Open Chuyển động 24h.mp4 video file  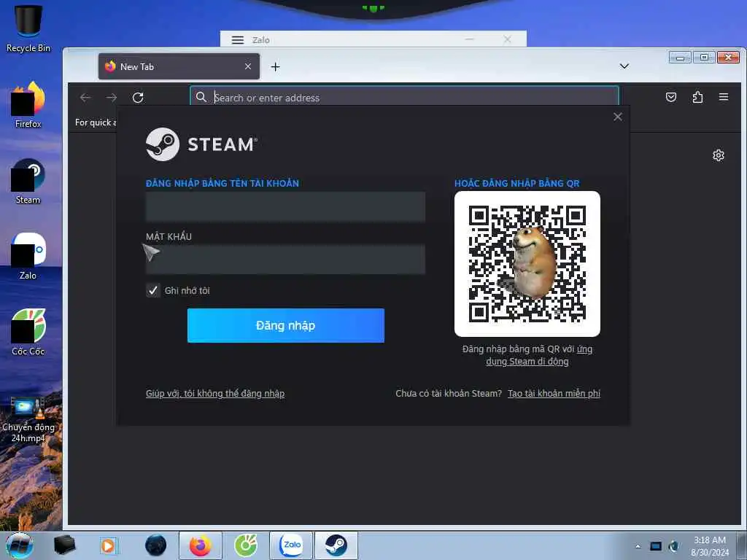[28, 419]
